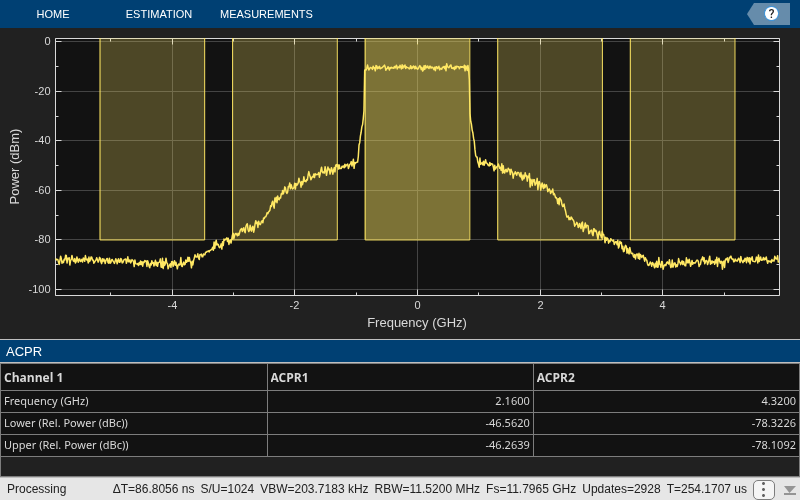Click the T=254.1707 us status entry
Image resolution: width=800 pixels, height=500 pixels.
707,489
